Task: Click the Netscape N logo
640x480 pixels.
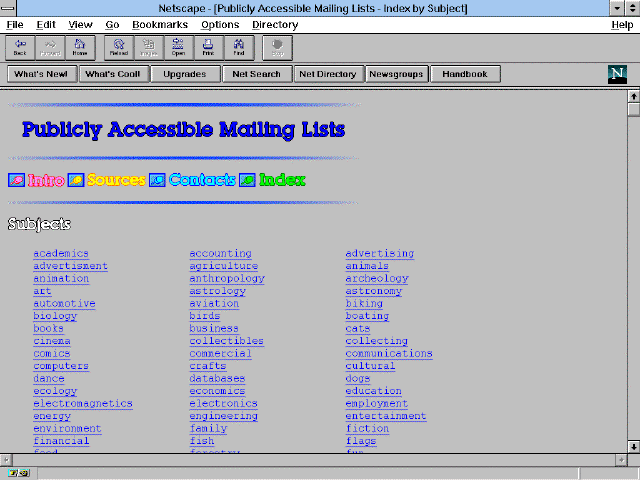Action: pyautogui.click(x=617, y=74)
